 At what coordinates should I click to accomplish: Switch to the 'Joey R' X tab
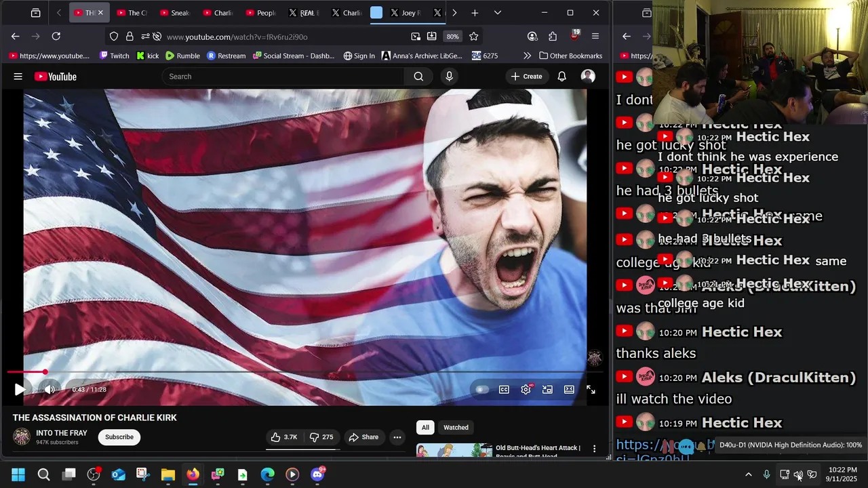tap(406, 13)
